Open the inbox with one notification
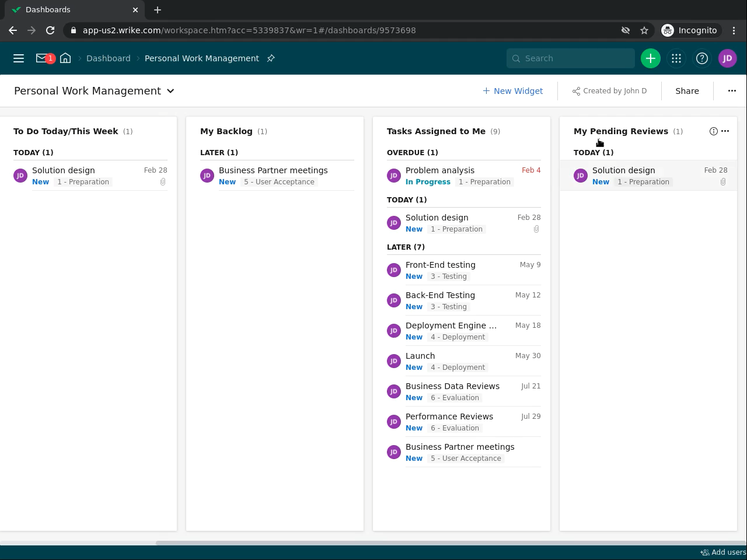The width and height of the screenshot is (747, 560). tap(43, 58)
